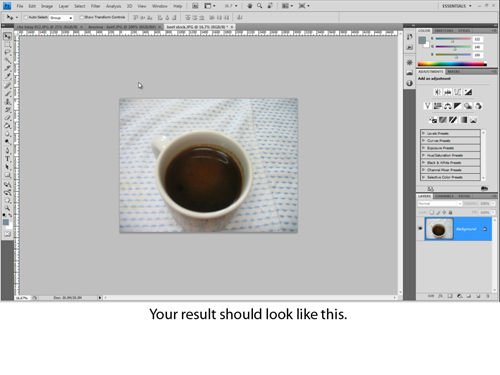Open the ESSENTIALS workspace dropdown
This screenshot has width=500, height=375.
(x=456, y=6)
